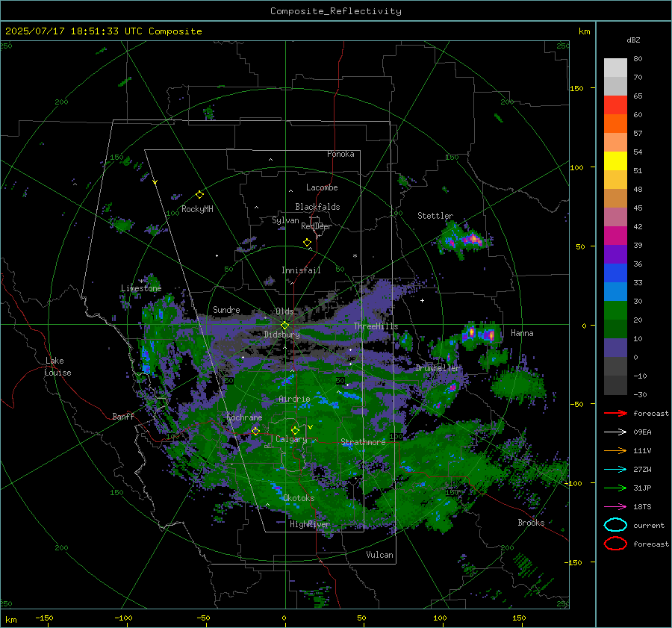The height and width of the screenshot is (628, 672).
Task: Click the Lake Louise label
Action: (57, 367)
